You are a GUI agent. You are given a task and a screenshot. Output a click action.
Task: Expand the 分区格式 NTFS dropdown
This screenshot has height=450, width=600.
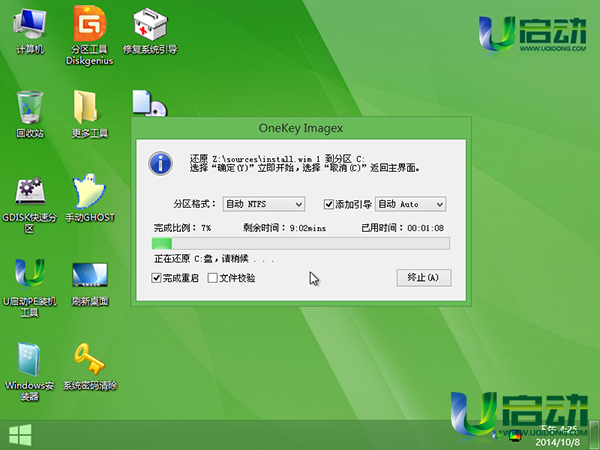pos(263,204)
